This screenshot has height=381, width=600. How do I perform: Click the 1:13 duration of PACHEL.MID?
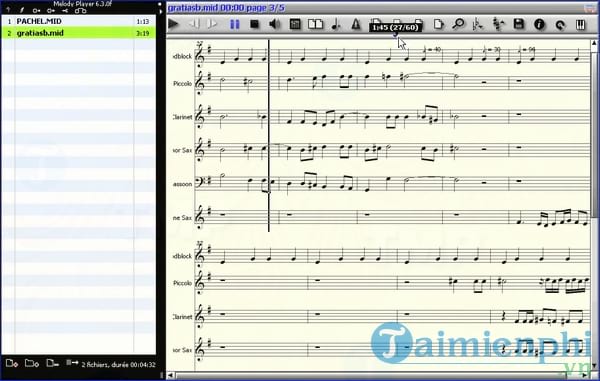click(143, 22)
